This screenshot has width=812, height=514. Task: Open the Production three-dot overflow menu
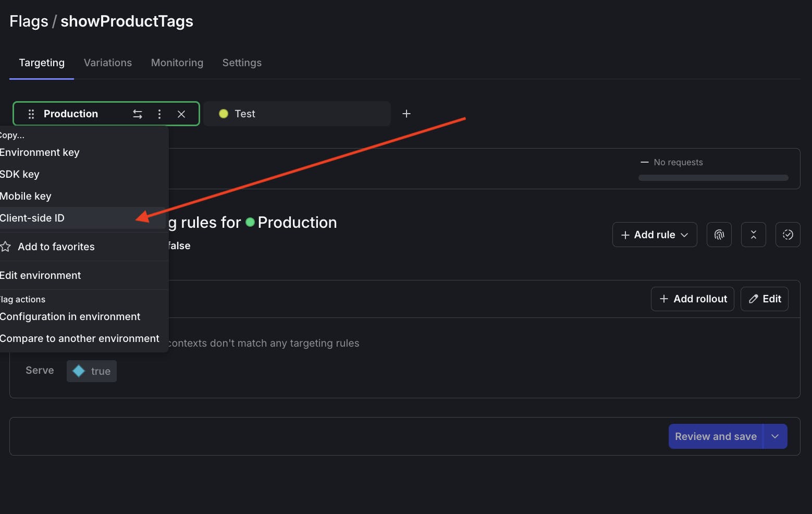click(x=159, y=114)
